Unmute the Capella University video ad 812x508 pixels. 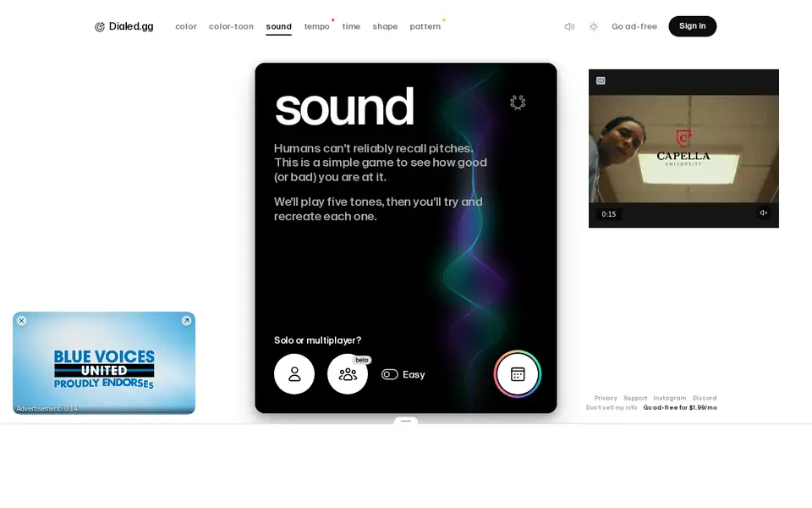click(x=763, y=213)
